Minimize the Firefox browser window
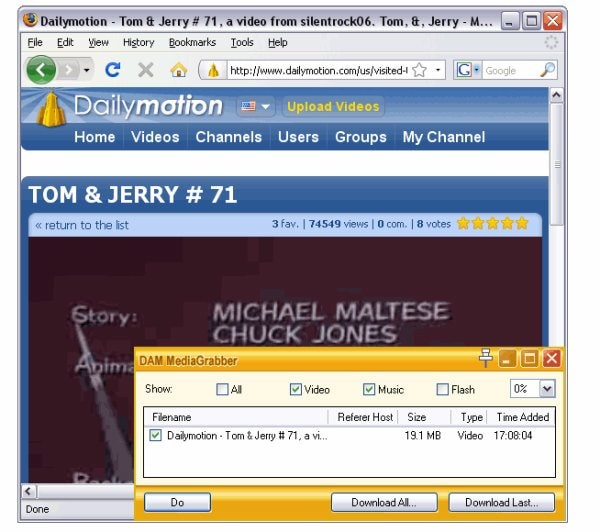Viewport: 600px width, 532px height. tap(510, 21)
